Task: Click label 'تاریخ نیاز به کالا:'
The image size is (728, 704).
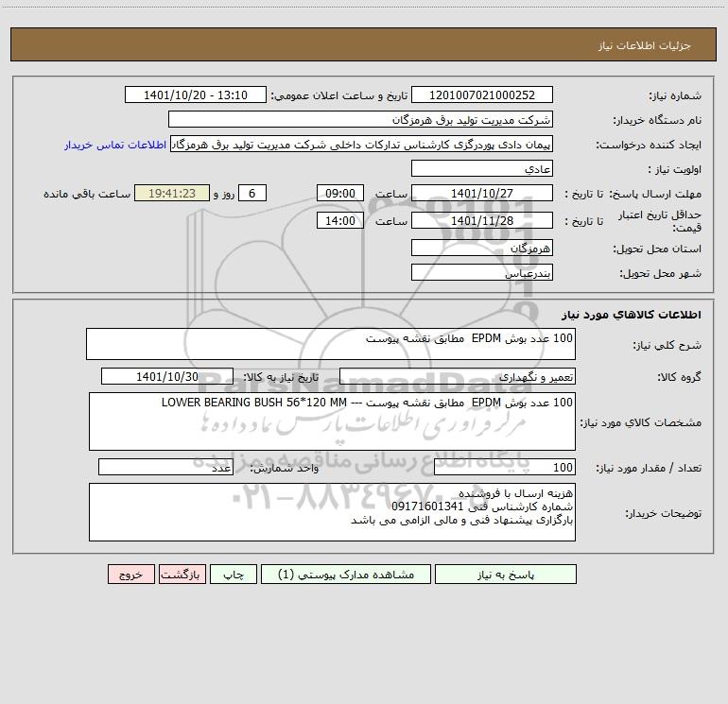Action: pyautogui.click(x=282, y=377)
